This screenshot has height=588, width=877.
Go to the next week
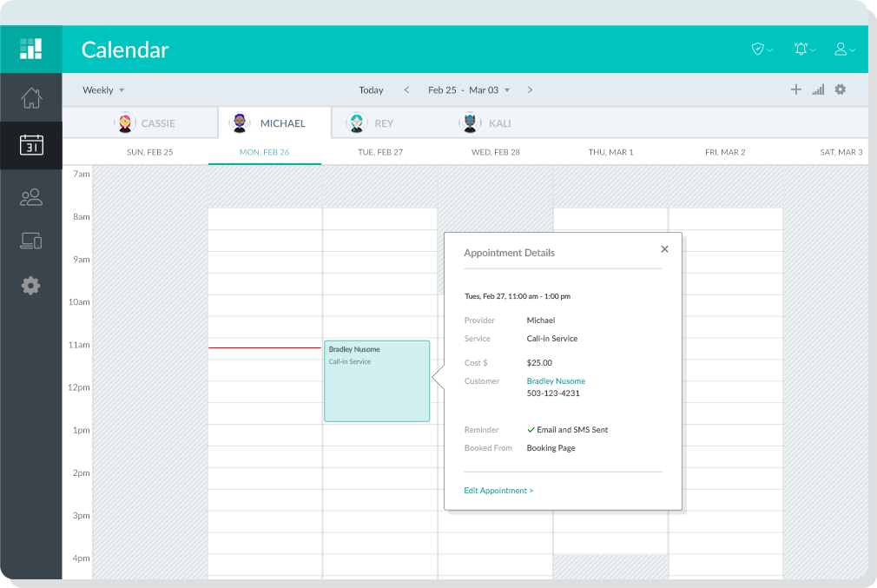[530, 90]
